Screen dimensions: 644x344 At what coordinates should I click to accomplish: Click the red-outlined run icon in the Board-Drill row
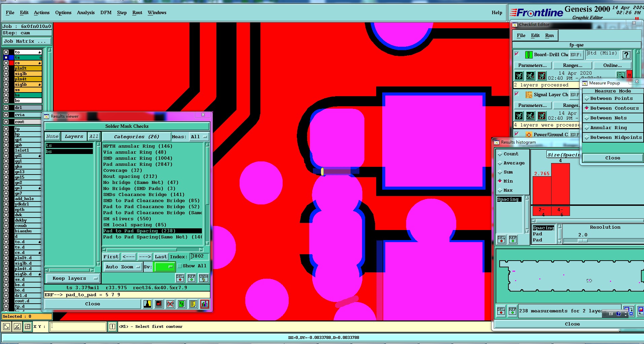542,76
